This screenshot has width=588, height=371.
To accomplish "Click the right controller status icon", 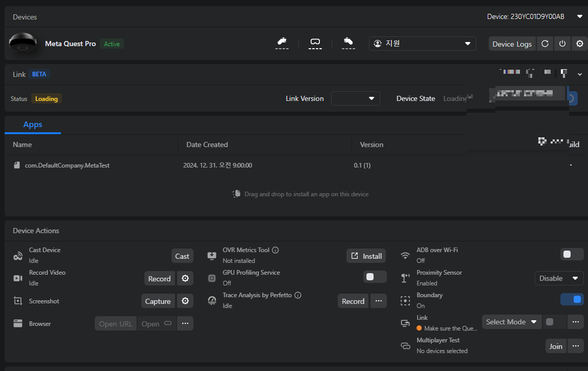I will 349,43.
